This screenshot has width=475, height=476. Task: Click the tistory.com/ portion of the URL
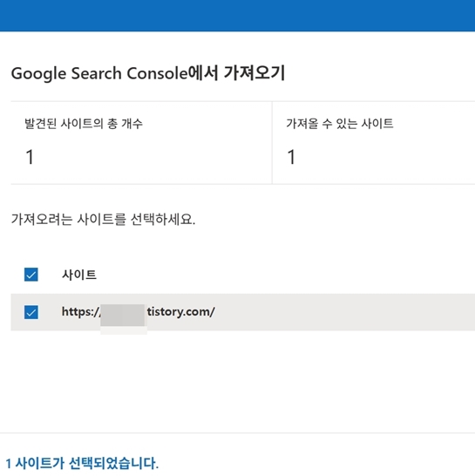pos(181,312)
